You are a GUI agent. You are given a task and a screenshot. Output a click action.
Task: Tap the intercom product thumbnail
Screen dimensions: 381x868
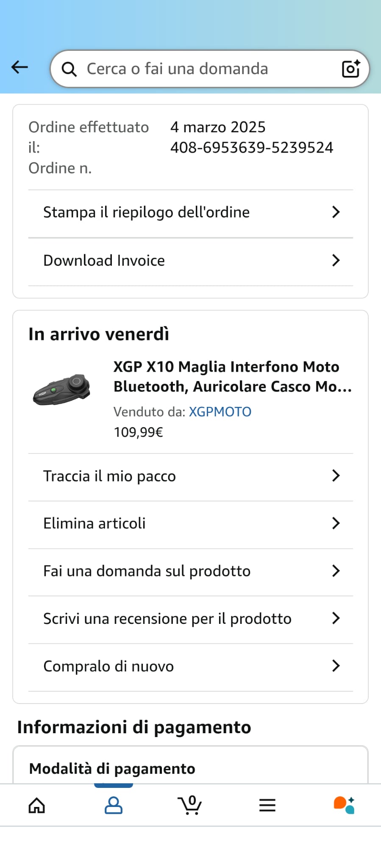point(62,389)
